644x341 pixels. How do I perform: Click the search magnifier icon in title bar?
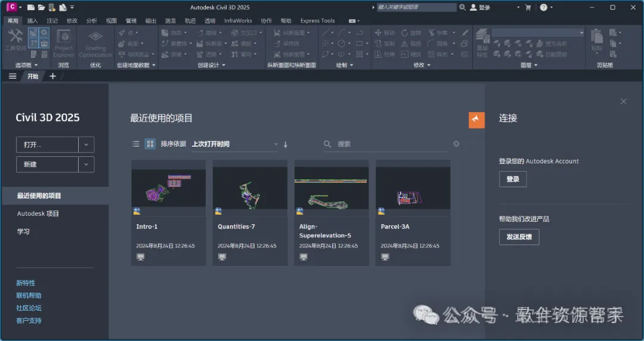pyautogui.click(x=463, y=7)
